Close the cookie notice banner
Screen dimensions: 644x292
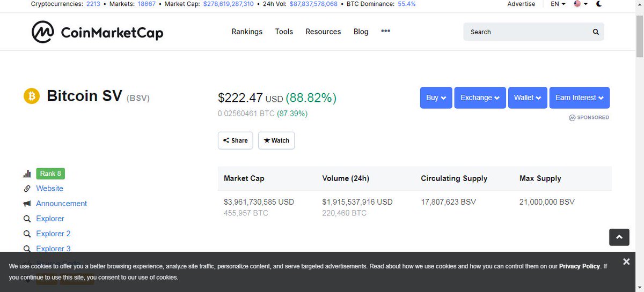[626, 261]
